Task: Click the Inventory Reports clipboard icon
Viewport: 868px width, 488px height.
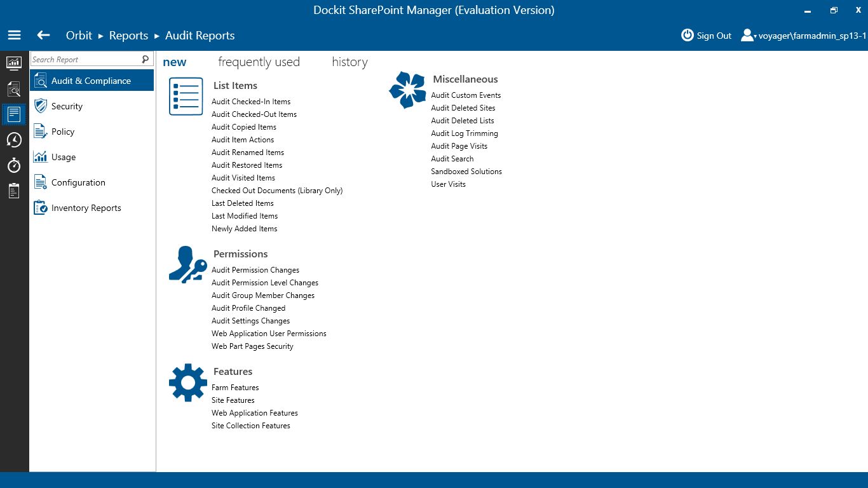Action: point(41,208)
